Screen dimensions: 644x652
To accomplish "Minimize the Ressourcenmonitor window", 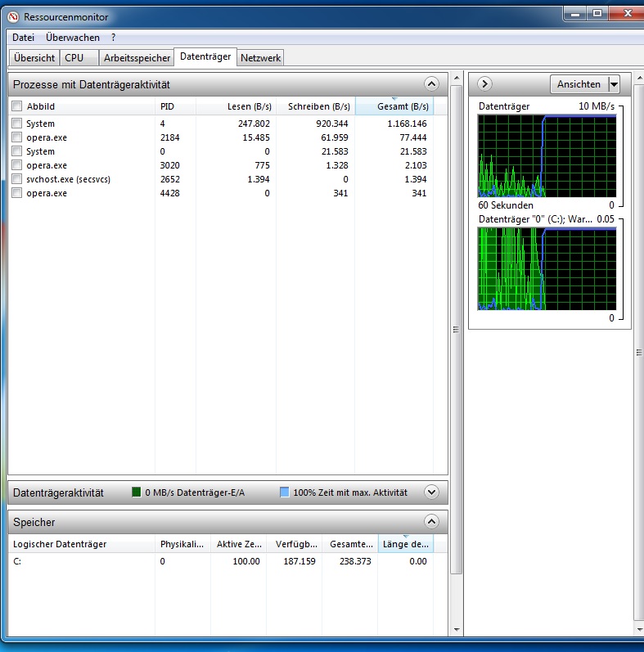I will 575,14.
